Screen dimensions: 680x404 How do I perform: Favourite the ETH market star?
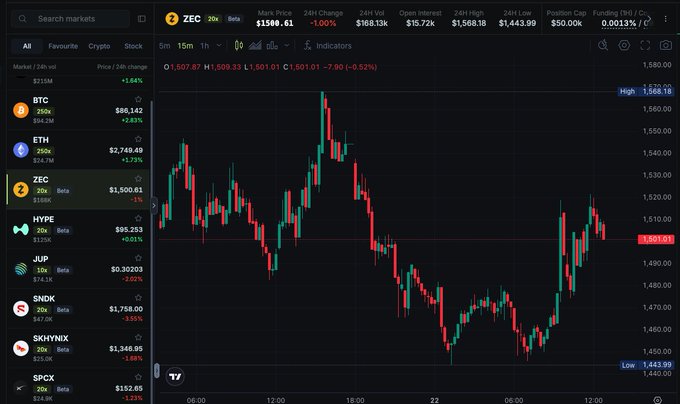pos(138,139)
